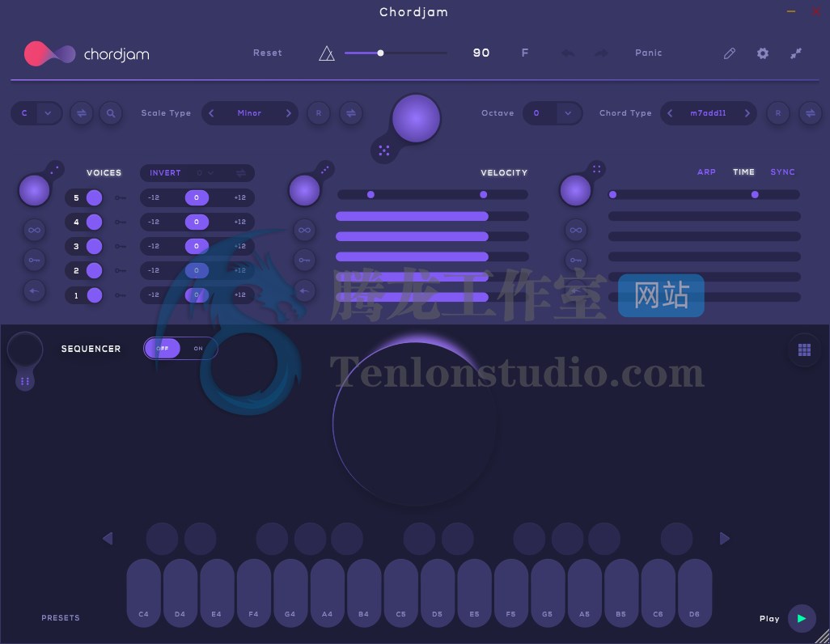Open the PRESETS menu
Image resolution: width=830 pixels, height=644 pixels.
(x=61, y=618)
